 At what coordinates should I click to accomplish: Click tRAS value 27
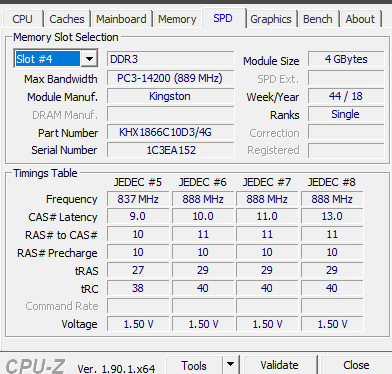coord(138,270)
